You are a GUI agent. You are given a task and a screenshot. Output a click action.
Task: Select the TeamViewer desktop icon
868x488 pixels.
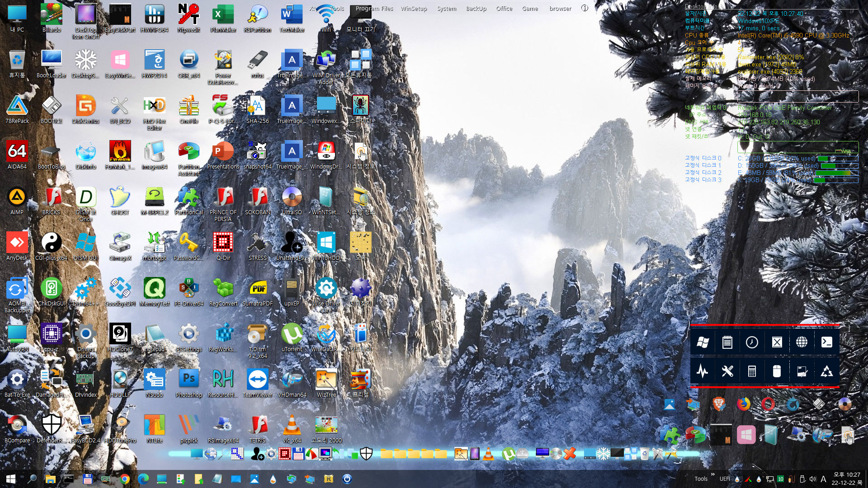click(x=257, y=383)
